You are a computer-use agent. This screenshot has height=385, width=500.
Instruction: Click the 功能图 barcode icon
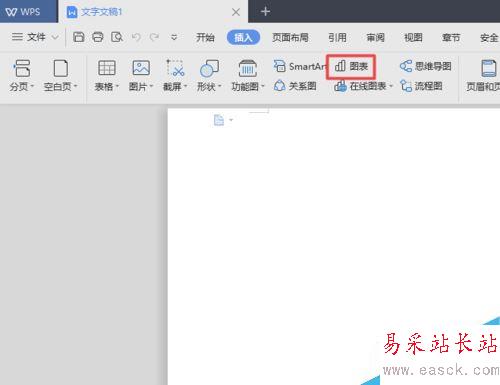point(247,68)
